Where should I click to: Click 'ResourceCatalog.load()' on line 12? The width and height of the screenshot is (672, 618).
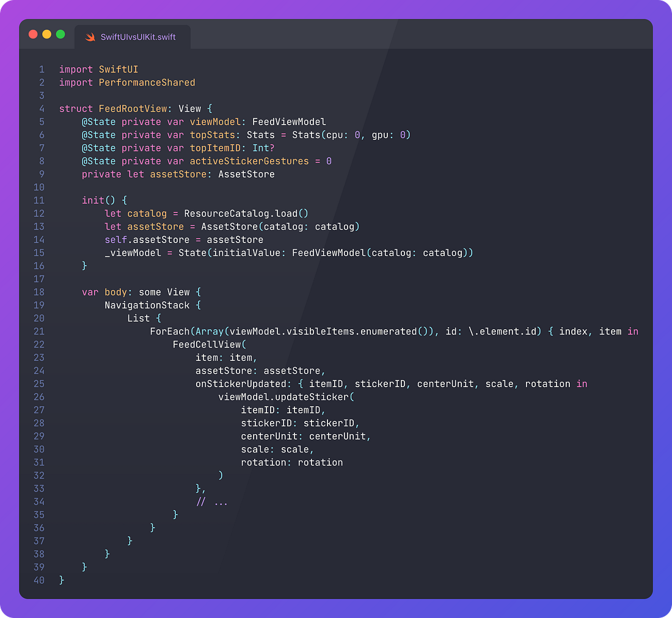246,214
